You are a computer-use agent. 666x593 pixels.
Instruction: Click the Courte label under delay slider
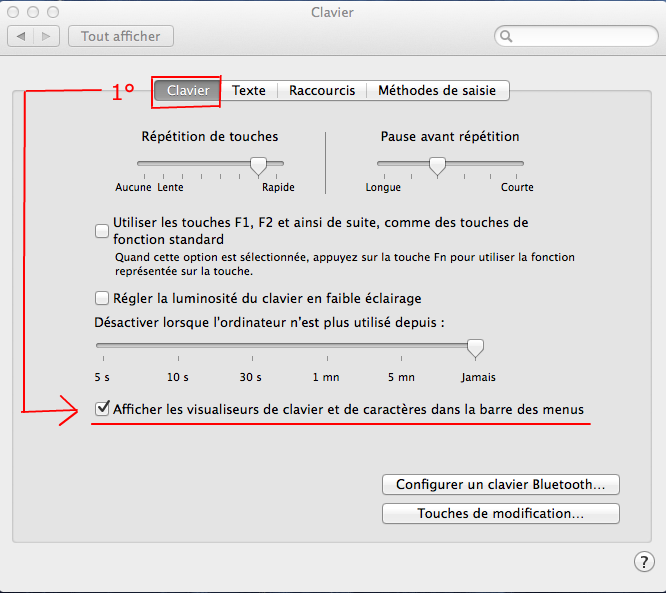tap(517, 187)
